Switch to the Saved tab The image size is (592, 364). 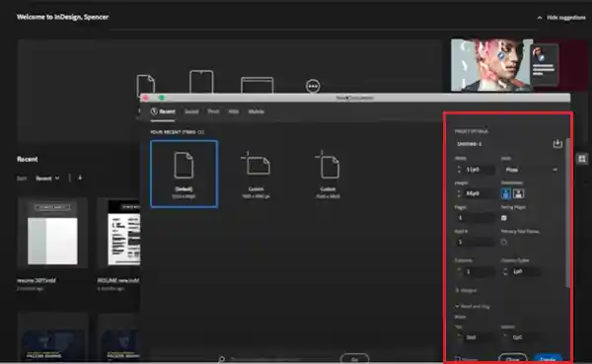click(191, 111)
